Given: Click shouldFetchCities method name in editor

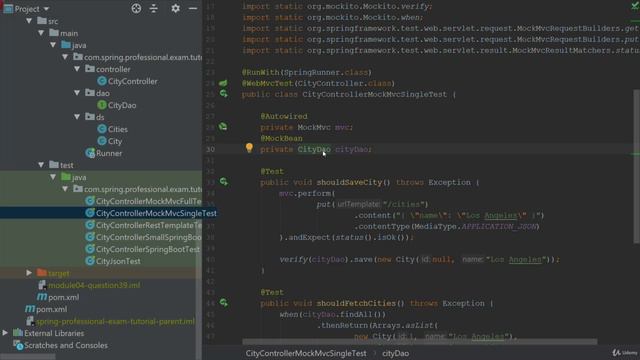Looking at the screenshot, I should point(356,303).
